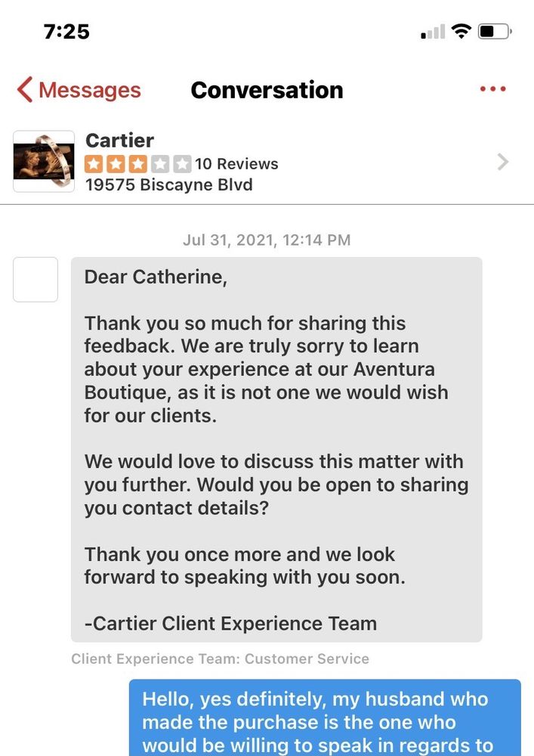This screenshot has height=756, width=534.
Task: Tap the last gray rating star
Action: [x=182, y=163]
